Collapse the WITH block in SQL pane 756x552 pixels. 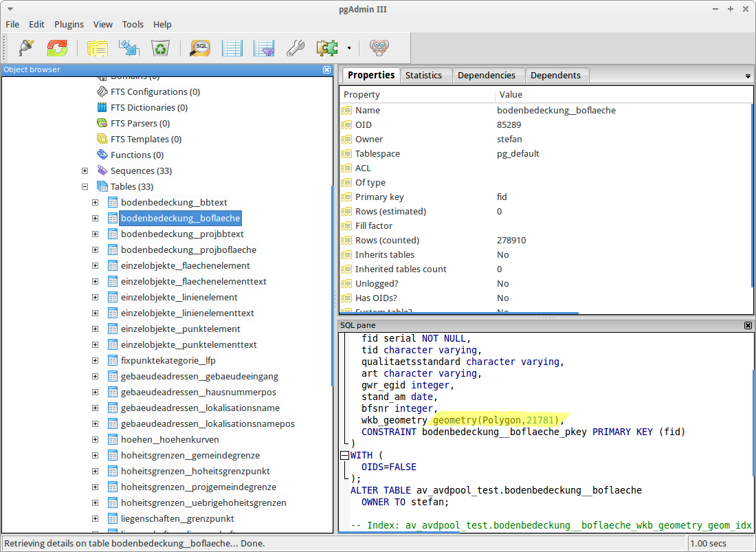click(x=345, y=455)
